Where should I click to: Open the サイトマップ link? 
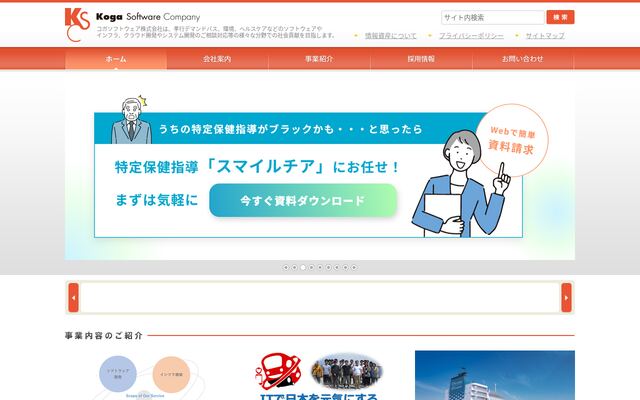(545, 36)
